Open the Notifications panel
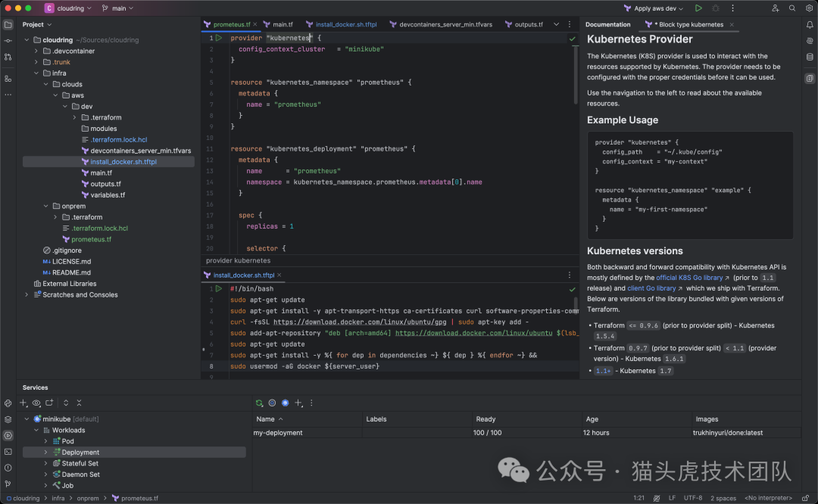The height and width of the screenshot is (504, 818). tap(809, 25)
